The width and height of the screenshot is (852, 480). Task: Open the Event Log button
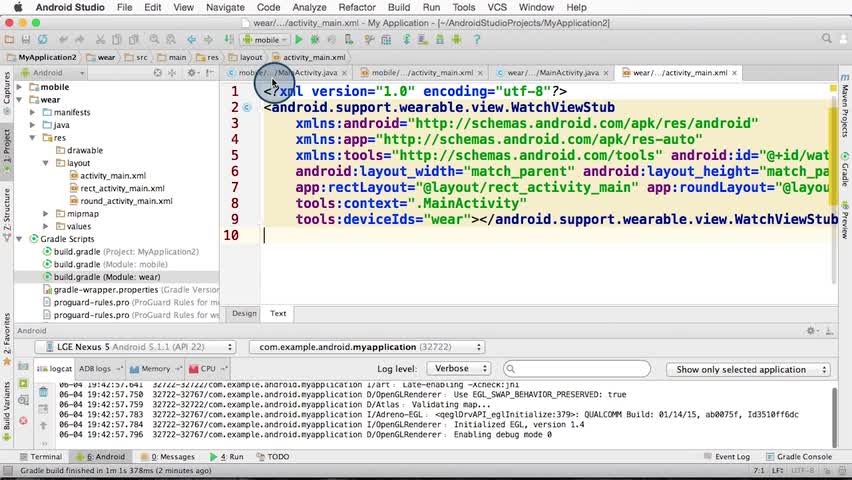[726, 457]
